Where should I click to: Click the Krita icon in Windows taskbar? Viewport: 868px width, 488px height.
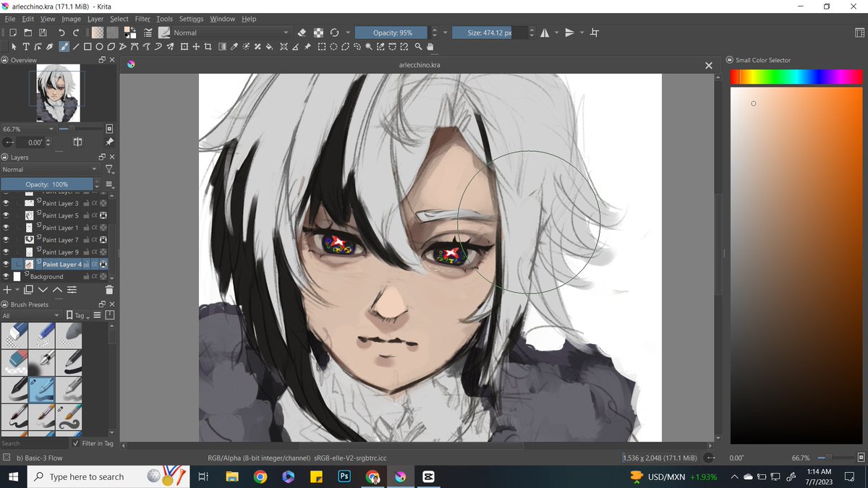tap(399, 476)
